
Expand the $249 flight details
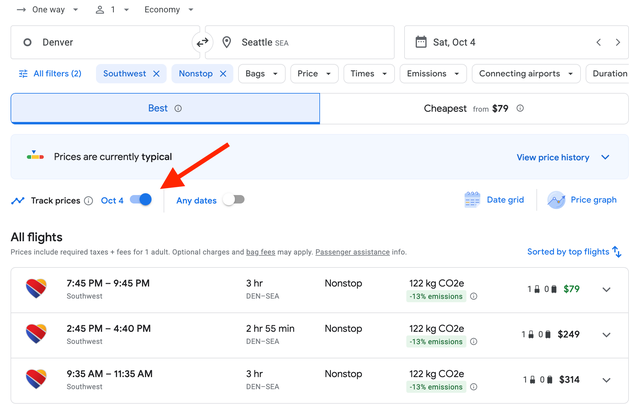pyautogui.click(x=607, y=335)
